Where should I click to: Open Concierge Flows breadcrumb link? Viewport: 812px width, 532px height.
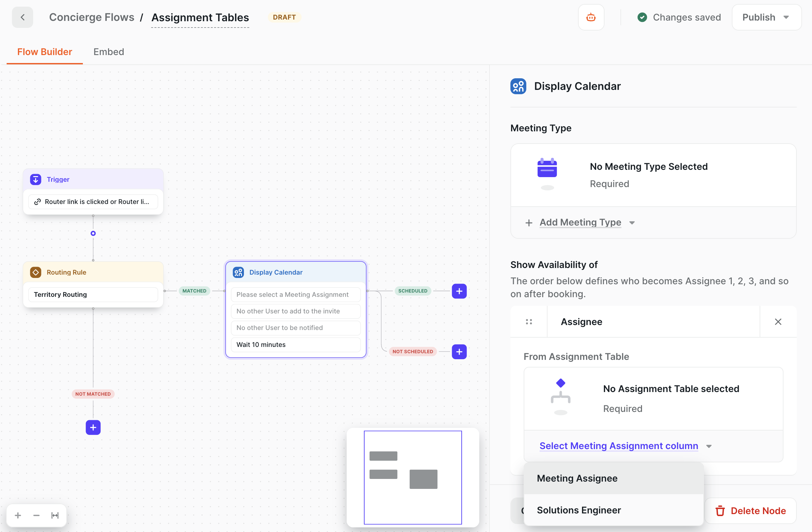(x=91, y=18)
